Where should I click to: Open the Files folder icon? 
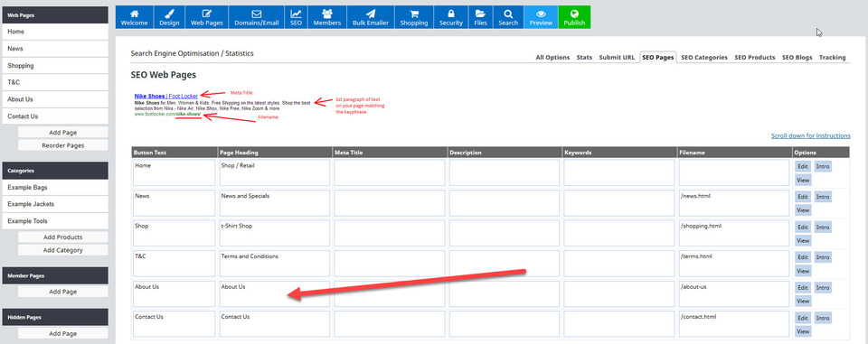(x=480, y=14)
